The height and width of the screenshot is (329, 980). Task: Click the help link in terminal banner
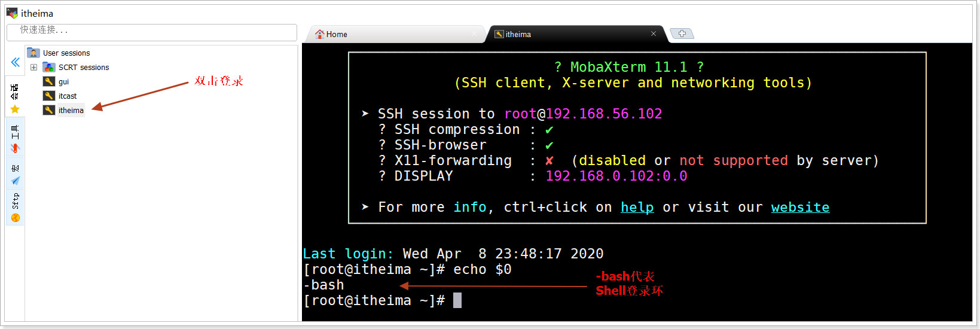pos(637,207)
